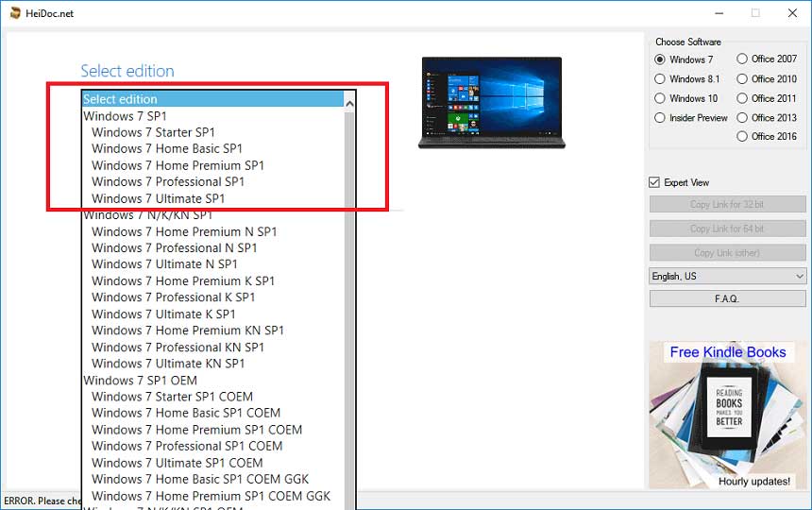The height and width of the screenshot is (510, 812).
Task: Click the ERROR status bar message
Action: pyautogui.click(x=42, y=501)
